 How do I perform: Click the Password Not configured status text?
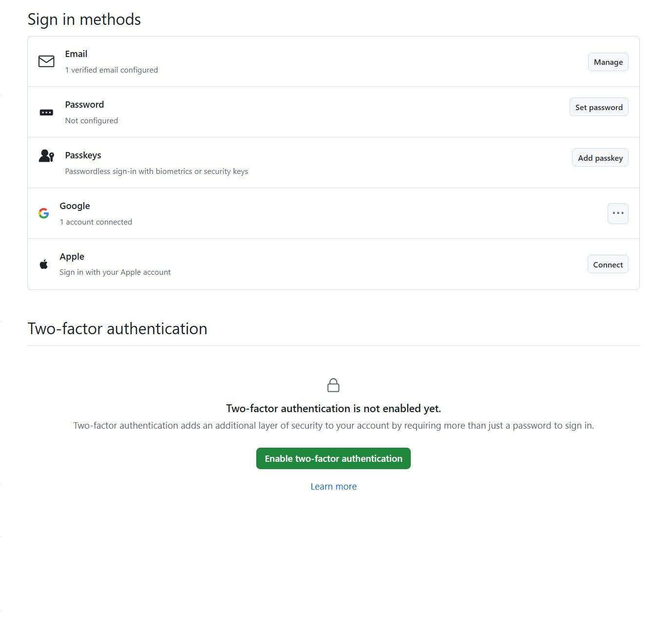point(92,121)
